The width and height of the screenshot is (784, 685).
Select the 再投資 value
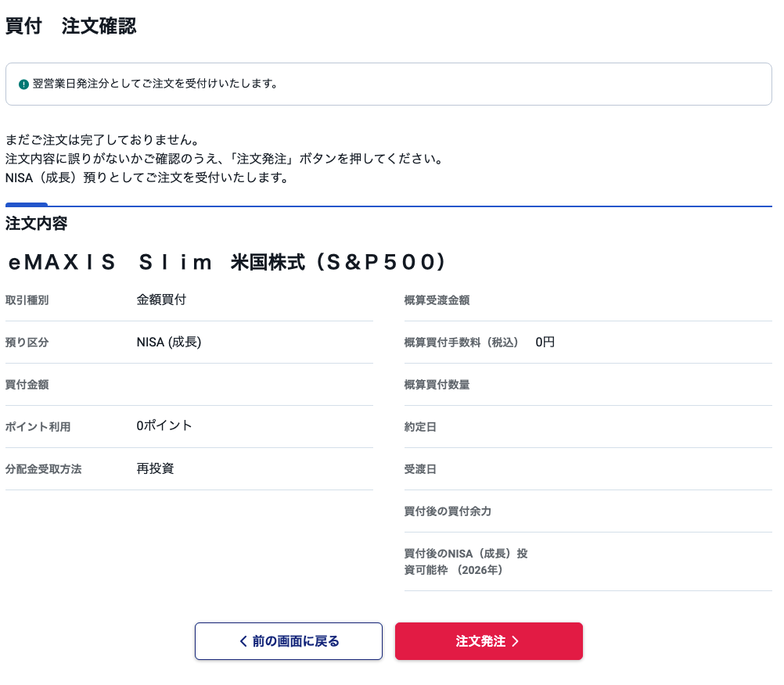tap(155, 468)
